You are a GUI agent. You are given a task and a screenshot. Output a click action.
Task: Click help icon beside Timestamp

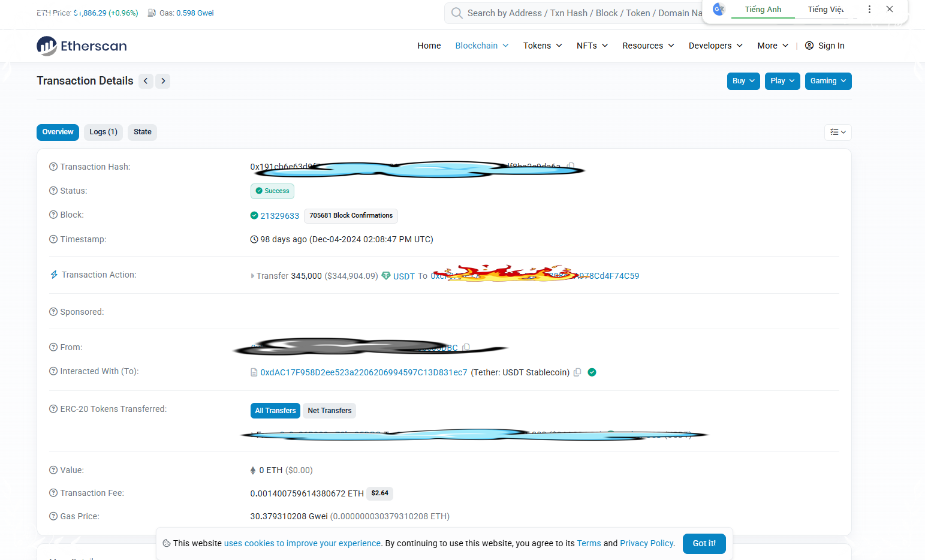[53, 239]
